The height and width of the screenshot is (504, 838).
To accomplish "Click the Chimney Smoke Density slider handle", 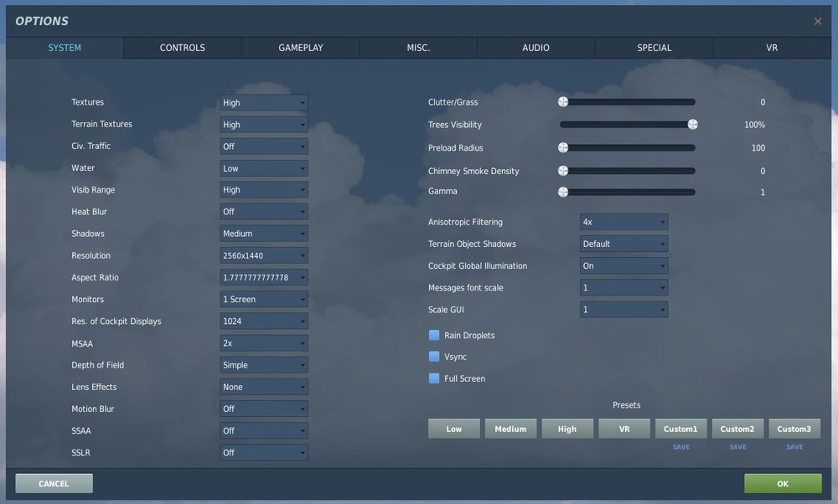I will tap(563, 171).
